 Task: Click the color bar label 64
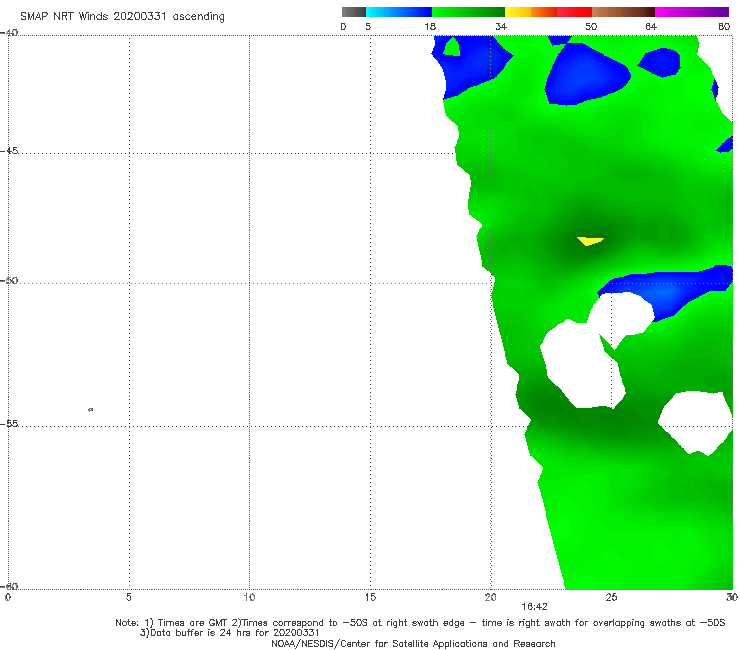tap(651, 27)
